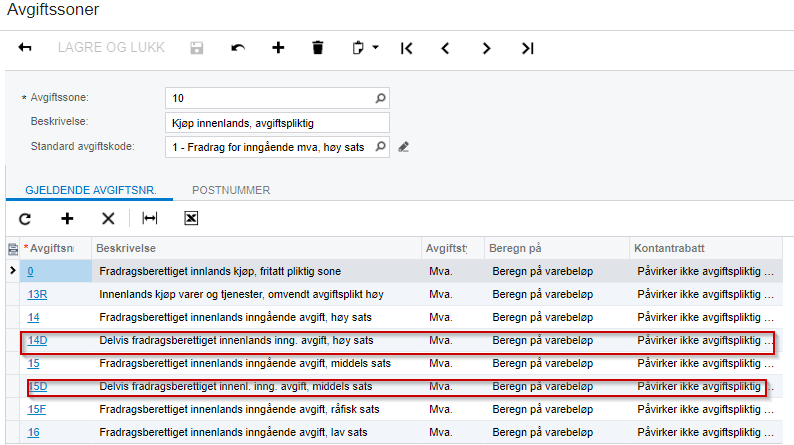Export grid to Excel icon

click(x=191, y=218)
